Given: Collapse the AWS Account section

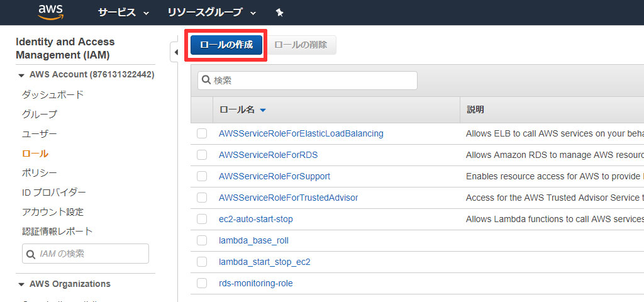Looking at the screenshot, I should (21, 75).
